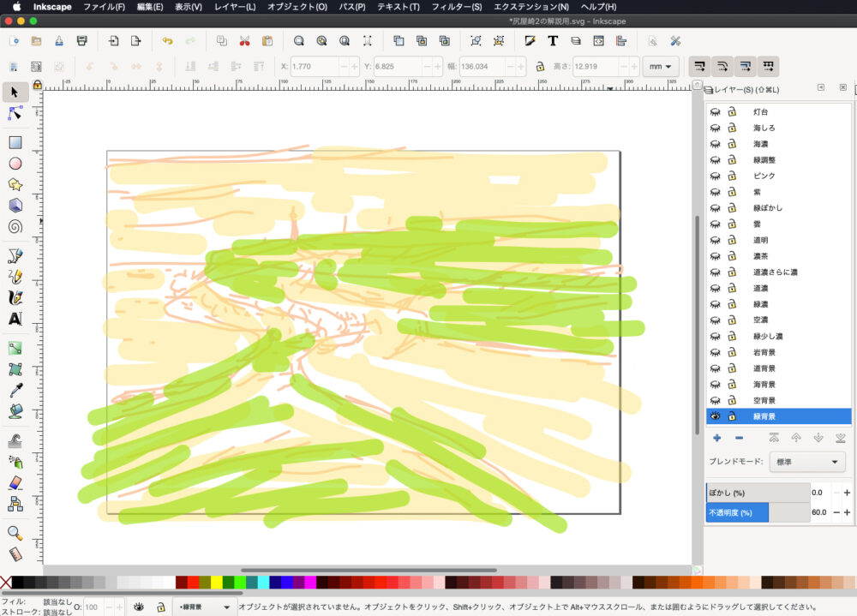Click the Cut scissors icon
The image size is (857, 616).
(x=244, y=40)
